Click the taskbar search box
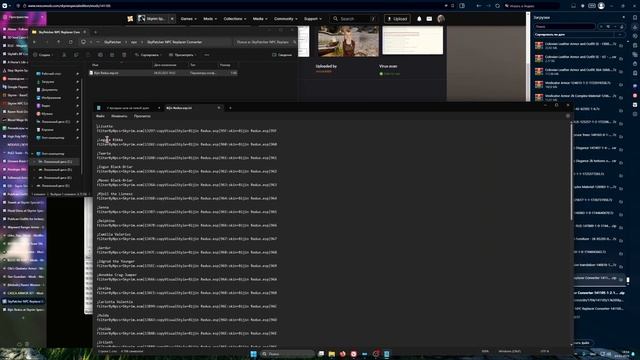Image resolution: width=640 pixels, height=360 pixels. [288, 354]
